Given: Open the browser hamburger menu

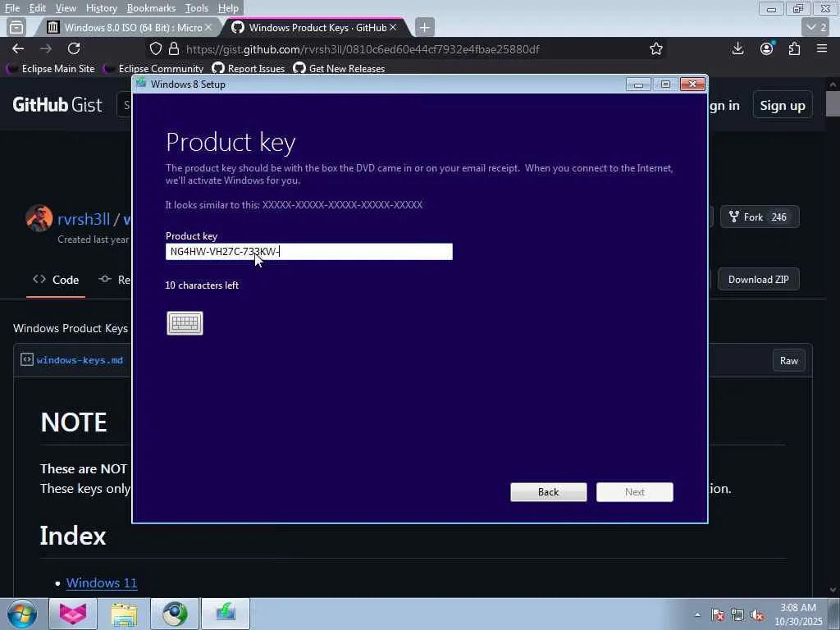Looking at the screenshot, I should coord(822,48).
